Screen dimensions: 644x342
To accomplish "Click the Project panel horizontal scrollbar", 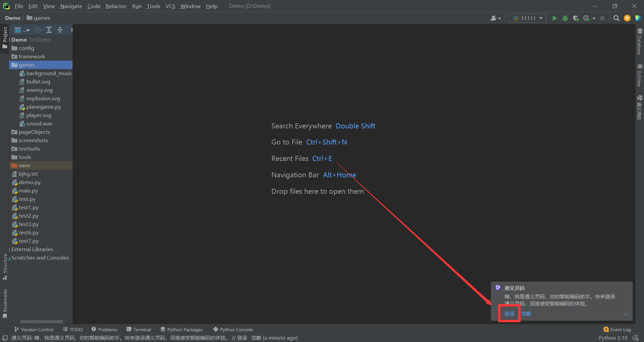I will [41, 322].
